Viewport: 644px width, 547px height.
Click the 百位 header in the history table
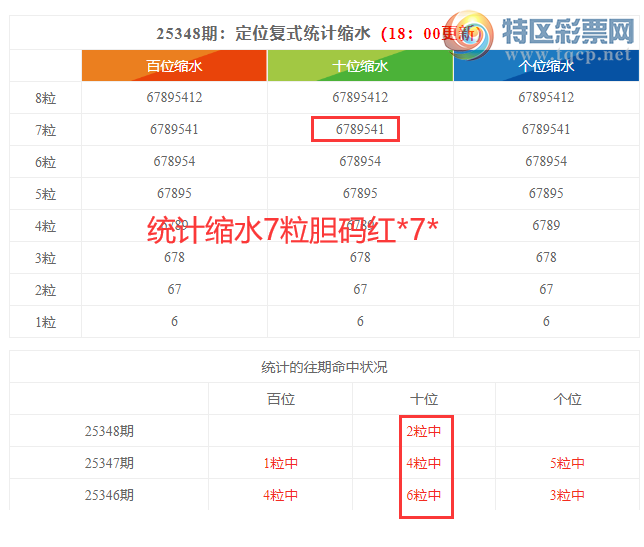(281, 399)
